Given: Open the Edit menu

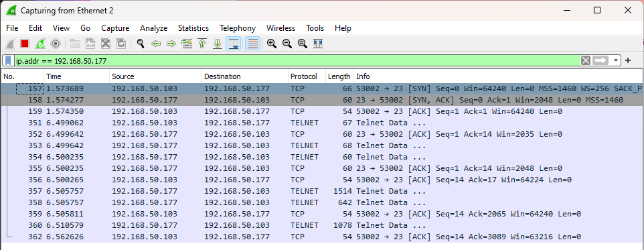Looking at the screenshot, I should point(35,28).
